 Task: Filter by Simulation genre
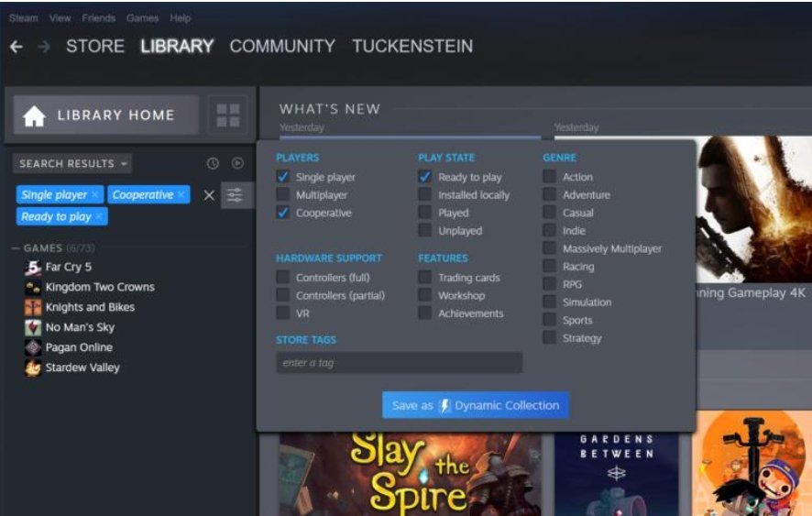550,302
